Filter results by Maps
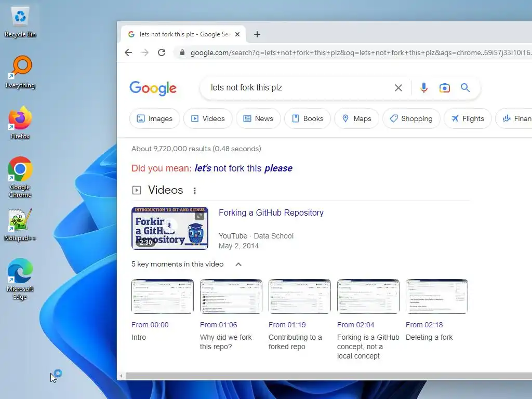Image resolution: width=532 pixels, height=399 pixels. pyautogui.click(x=356, y=118)
